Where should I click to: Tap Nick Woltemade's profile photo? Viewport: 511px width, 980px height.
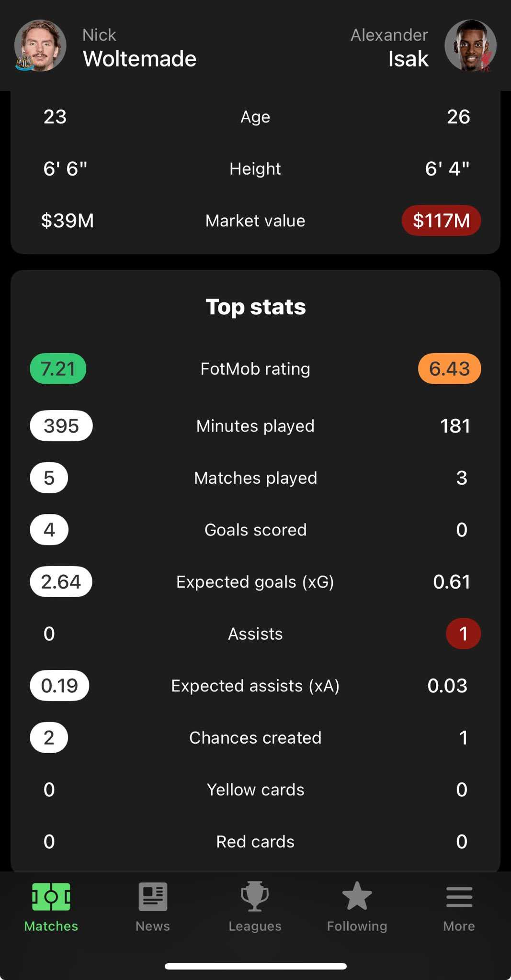[40, 45]
